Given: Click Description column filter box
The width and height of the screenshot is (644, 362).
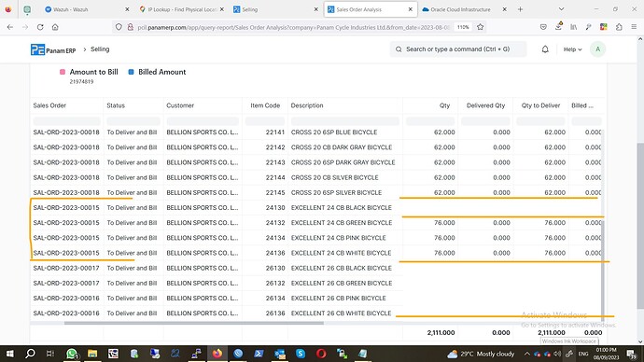Looking at the screenshot, I should 345,121.
